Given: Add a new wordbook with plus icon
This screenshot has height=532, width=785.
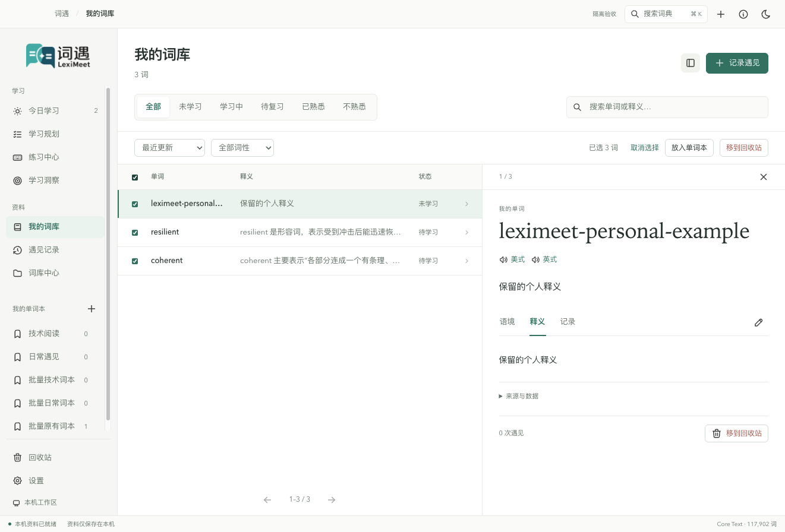Looking at the screenshot, I should coord(92,309).
